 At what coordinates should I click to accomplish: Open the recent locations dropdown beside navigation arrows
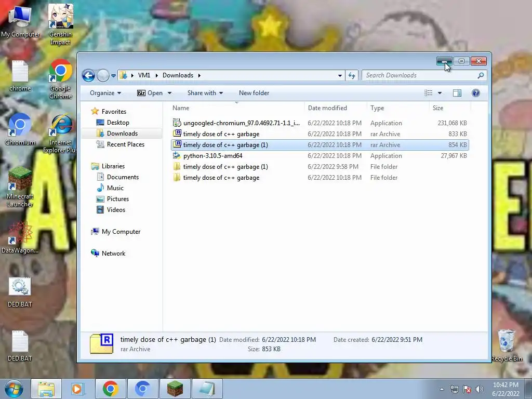(x=113, y=76)
